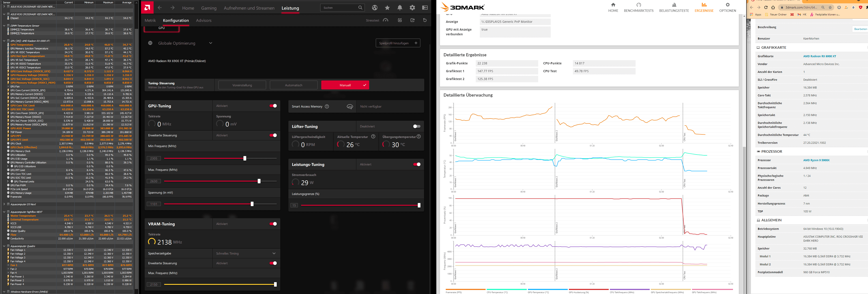Click the Smart Access Memory help icon
This screenshot has height=294, width=868.
[326, 106]
